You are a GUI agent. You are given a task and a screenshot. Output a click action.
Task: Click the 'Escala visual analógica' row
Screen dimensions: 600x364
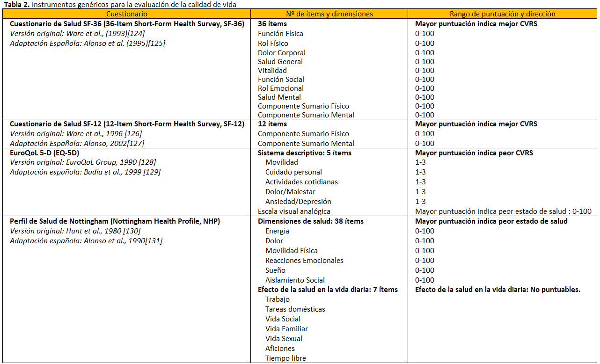point(294,211)
